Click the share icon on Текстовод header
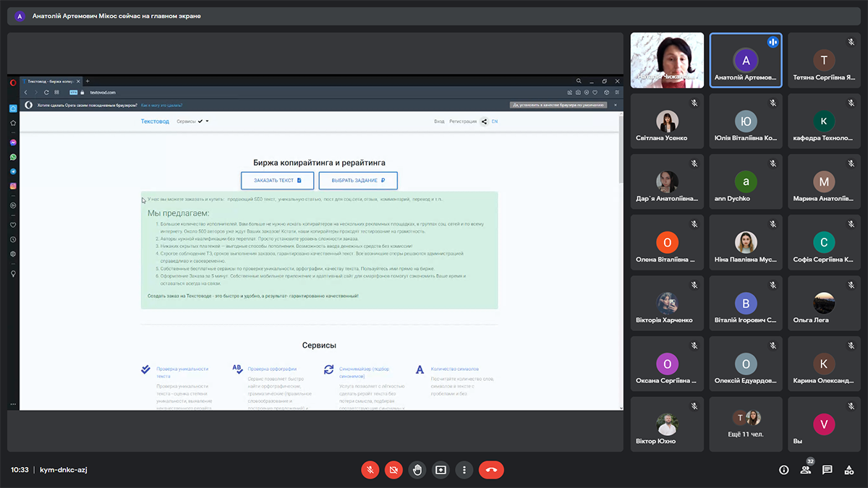 click(x=484, y=121)
